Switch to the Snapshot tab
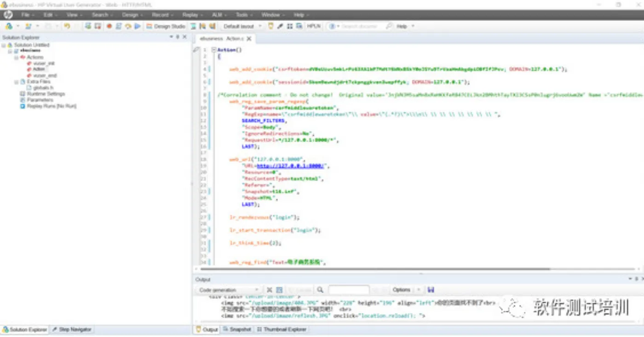The height and width of the screenshot is (337, 644). click(x=237, y=330)
